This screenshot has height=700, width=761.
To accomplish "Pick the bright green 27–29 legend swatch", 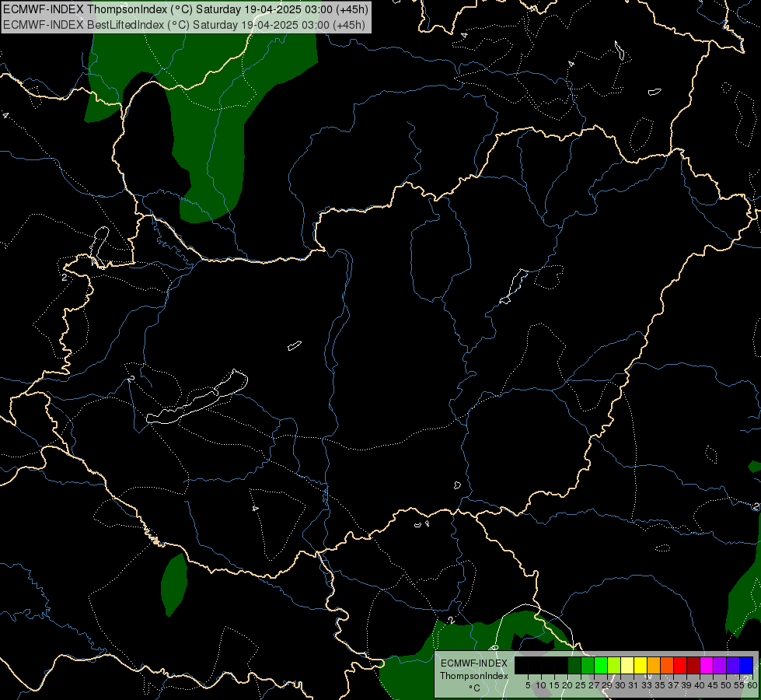I will pyautogui.click(x=601, y=665).
